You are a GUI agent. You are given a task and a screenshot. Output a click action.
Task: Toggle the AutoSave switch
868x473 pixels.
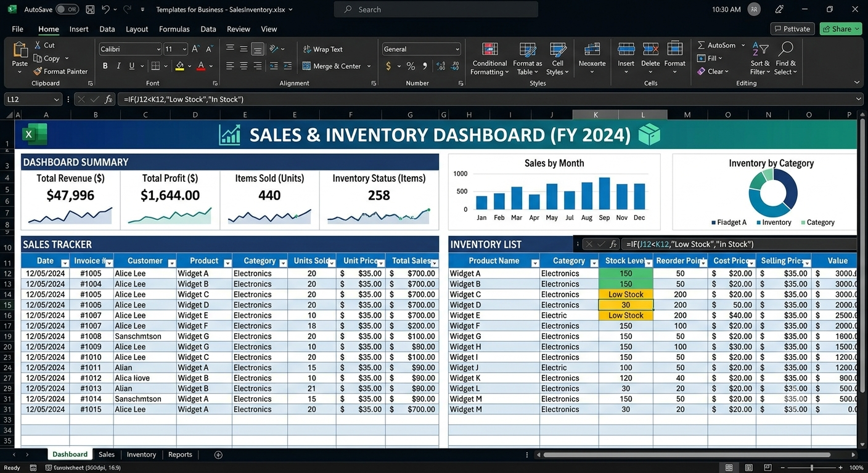(67, 9)
